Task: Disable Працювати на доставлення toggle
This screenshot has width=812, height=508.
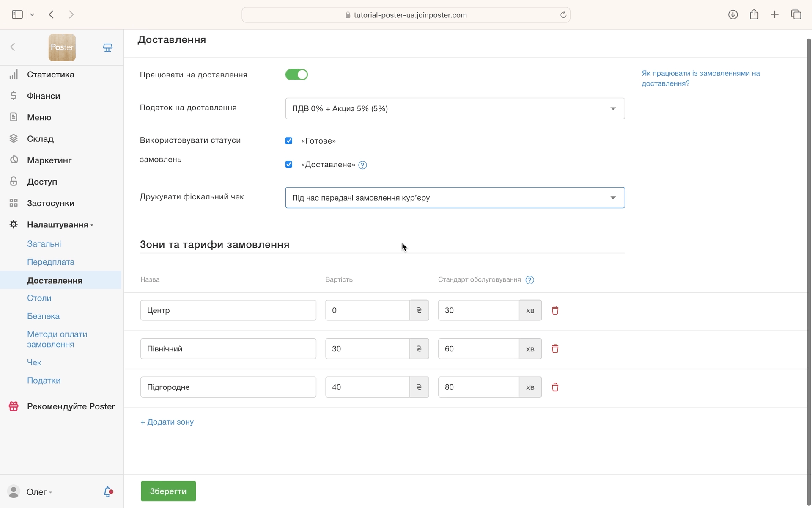Action: 296,75
